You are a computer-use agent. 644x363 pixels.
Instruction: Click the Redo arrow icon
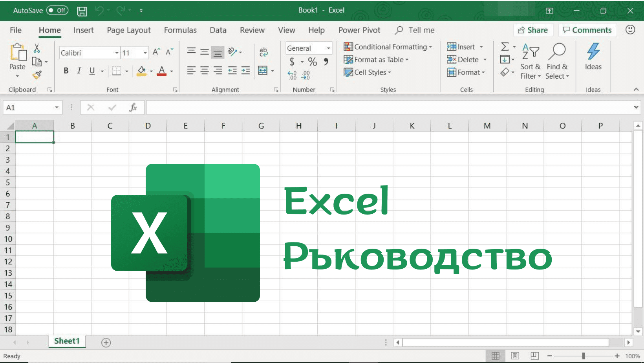click(x=121, y=11)
